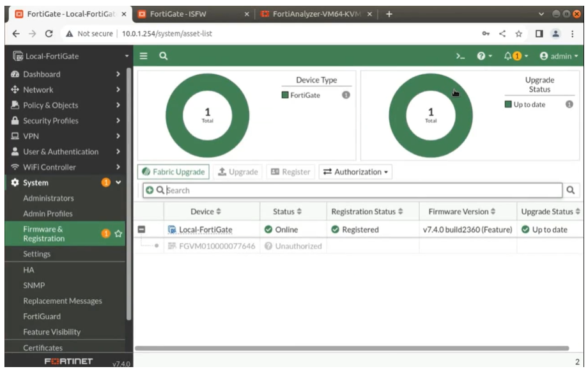Open the FortiGuard page

click(x=42, y=317)
